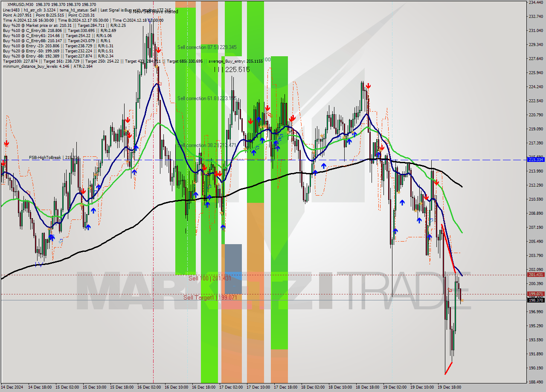Click the 205.490 price scale value
The image size is (546, 392).
tap(536, 242)
